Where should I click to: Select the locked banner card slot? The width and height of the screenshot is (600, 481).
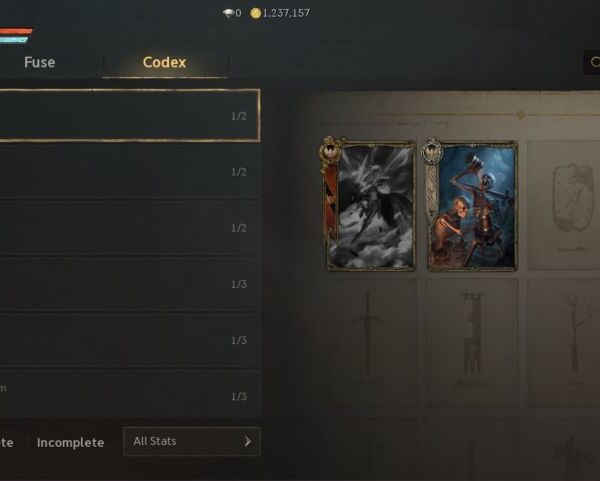coord(472,342)
